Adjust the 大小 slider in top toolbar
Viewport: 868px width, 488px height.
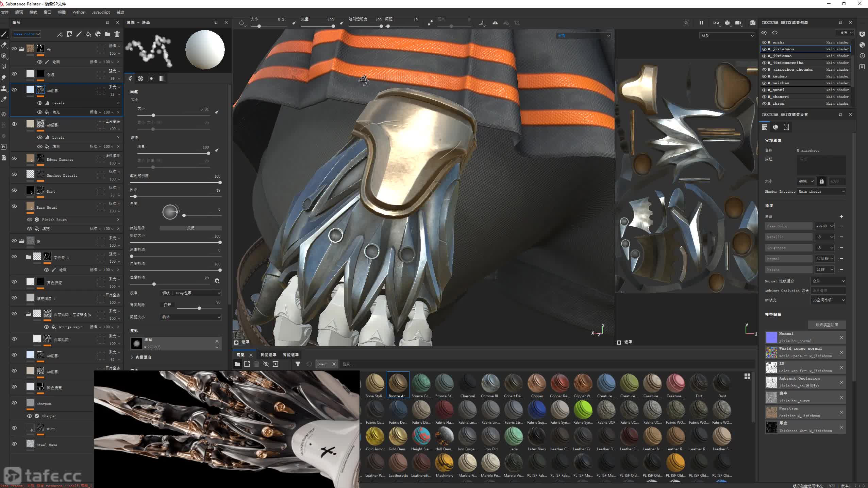[269, 26]
